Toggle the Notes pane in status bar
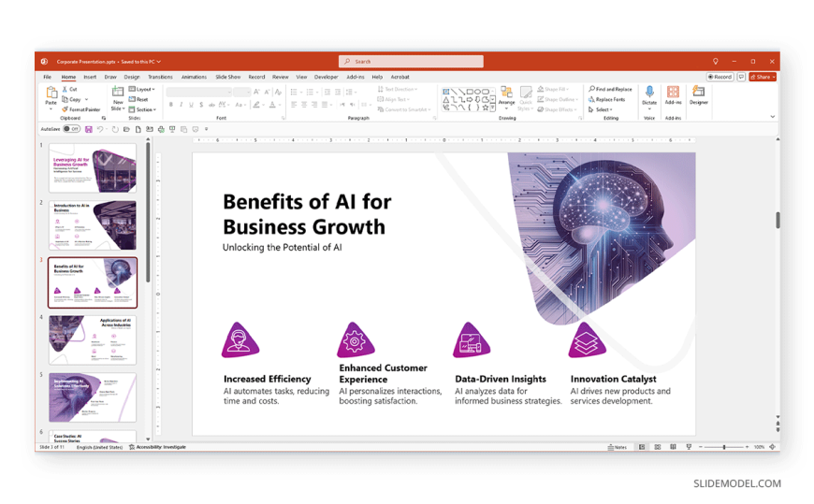This screenshot has width=814, height=504. (618, 447)
